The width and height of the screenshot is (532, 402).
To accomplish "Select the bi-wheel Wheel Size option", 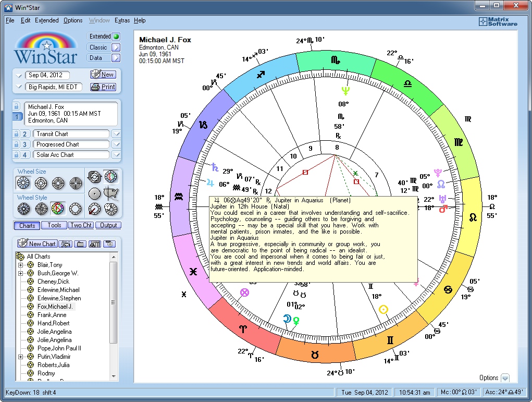I will pyautogui.click(x=41, y=183).
